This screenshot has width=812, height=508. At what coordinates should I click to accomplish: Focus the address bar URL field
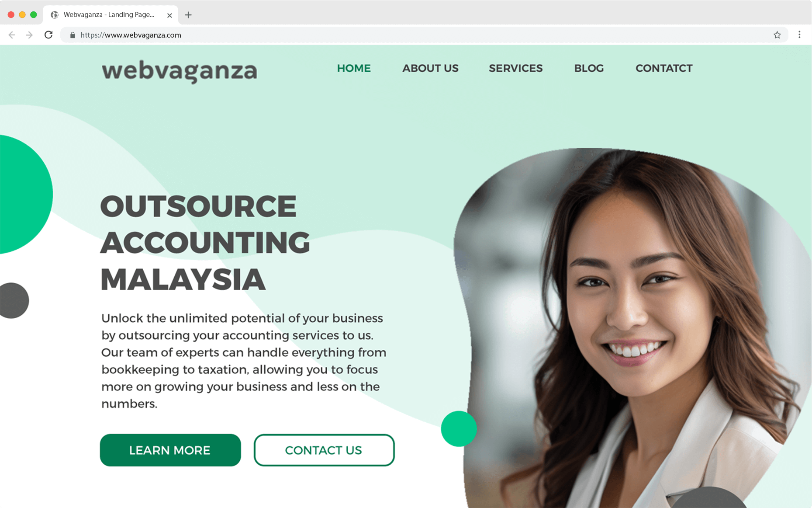(x=424, y=35)
